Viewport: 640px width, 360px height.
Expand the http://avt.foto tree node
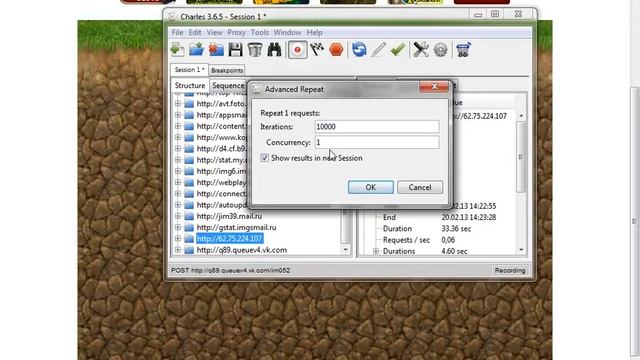(178, 104)
